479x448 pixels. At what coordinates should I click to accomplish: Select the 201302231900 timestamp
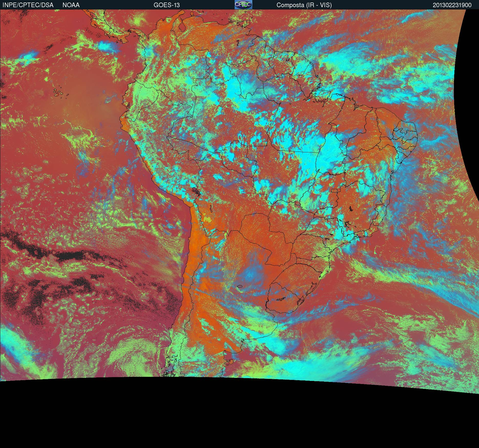tap(452, 5)
